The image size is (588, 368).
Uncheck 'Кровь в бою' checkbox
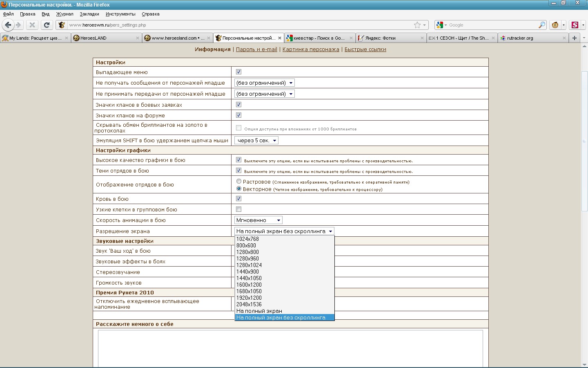[x=239, y=199]
